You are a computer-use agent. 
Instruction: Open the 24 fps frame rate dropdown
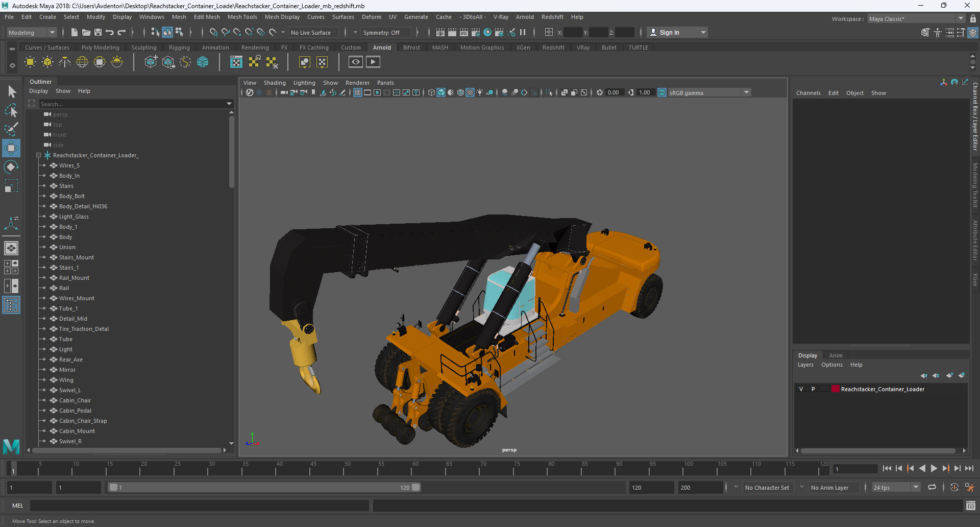point(896,487)
